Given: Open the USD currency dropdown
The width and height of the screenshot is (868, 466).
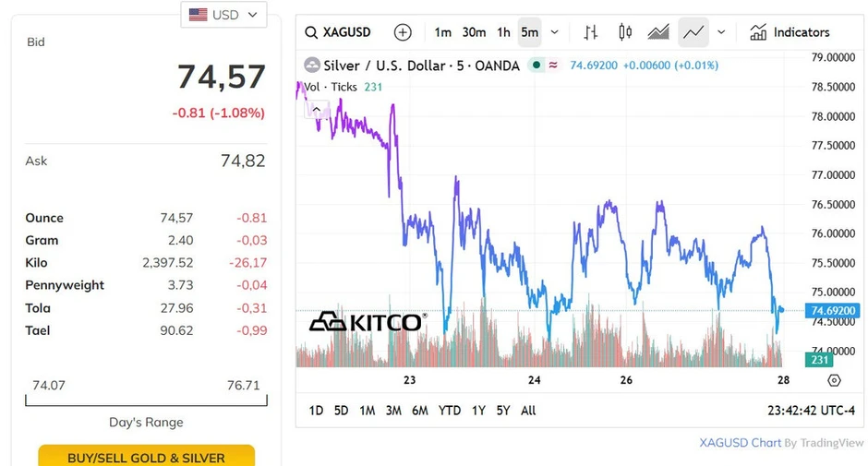Looking at the screenshot, I should point(223,15).
